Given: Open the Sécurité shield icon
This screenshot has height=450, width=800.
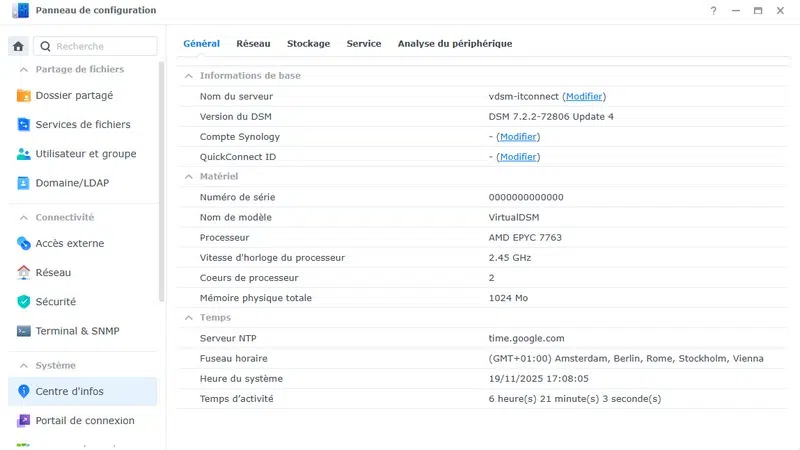Looking at the screenshot, I should click(x=24, y=301).
